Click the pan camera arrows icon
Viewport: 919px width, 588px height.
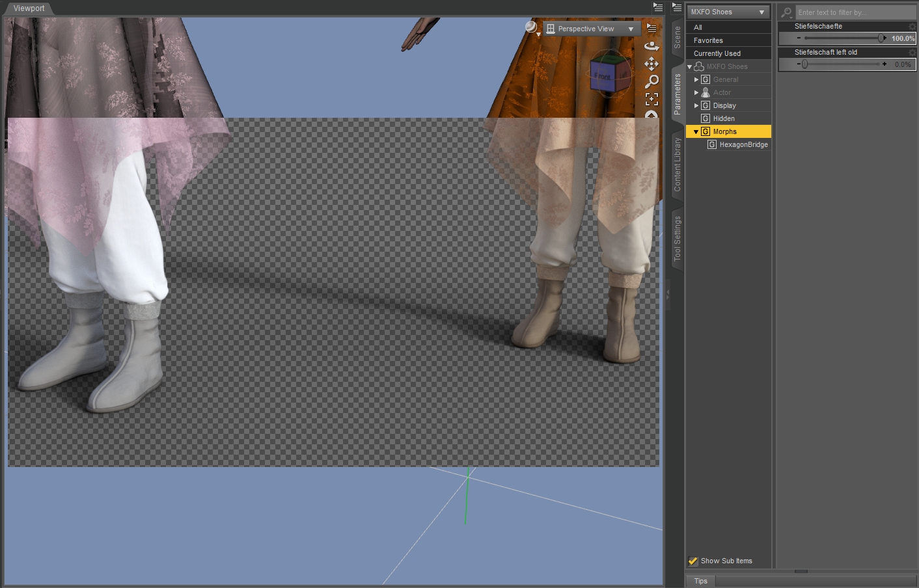pos(651,64)
